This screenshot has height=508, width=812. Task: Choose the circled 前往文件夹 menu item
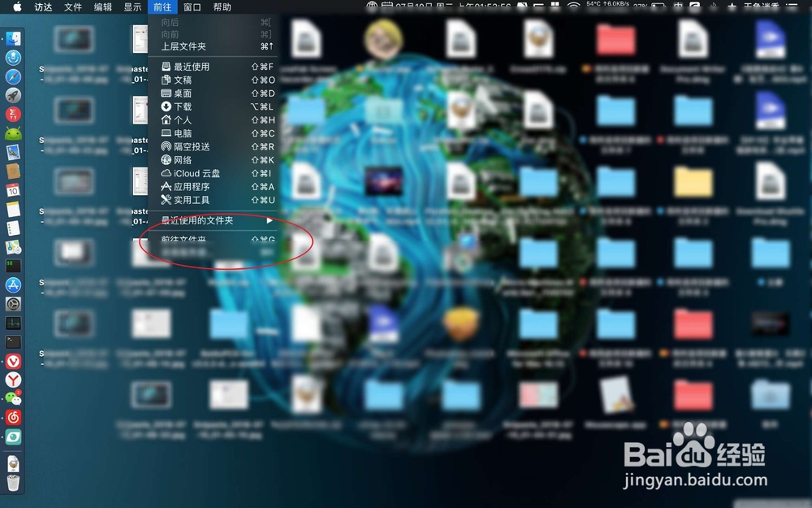[x=195, y=239]
